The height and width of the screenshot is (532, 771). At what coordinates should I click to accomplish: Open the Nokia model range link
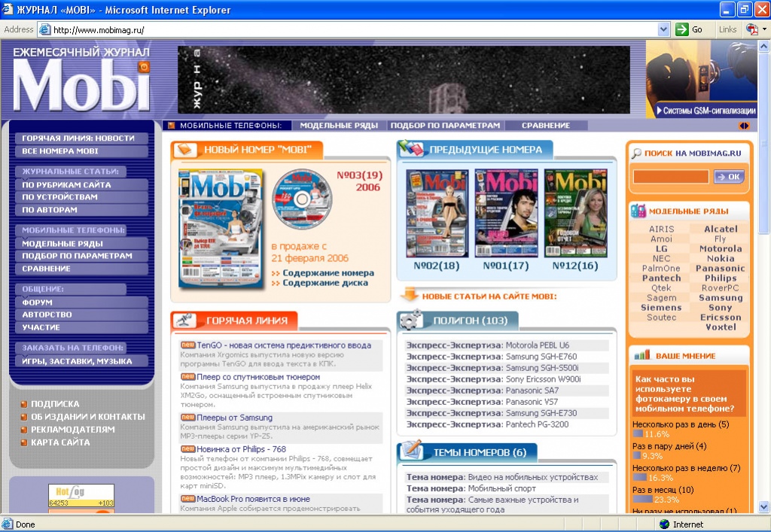click(x=721, y=258)
